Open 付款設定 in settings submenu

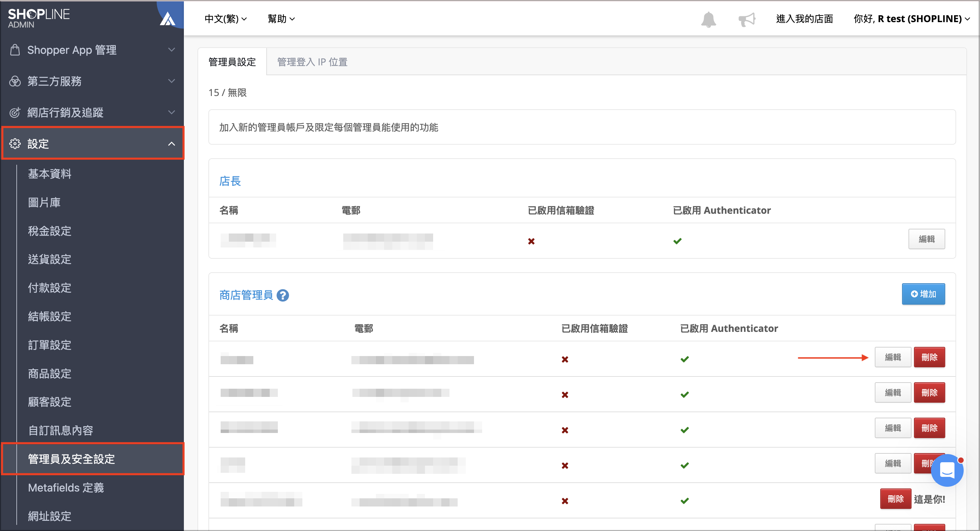(49, 288)
